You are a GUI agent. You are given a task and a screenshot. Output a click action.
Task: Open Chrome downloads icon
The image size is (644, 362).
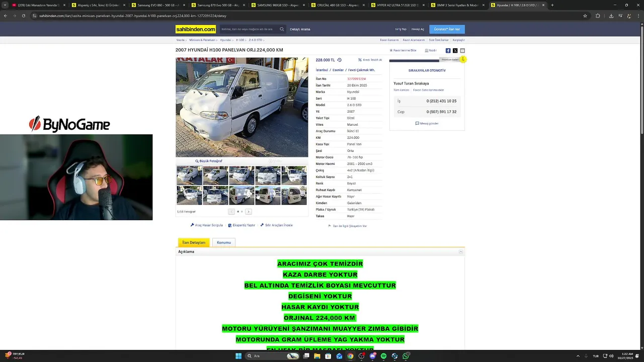[611, 16]
